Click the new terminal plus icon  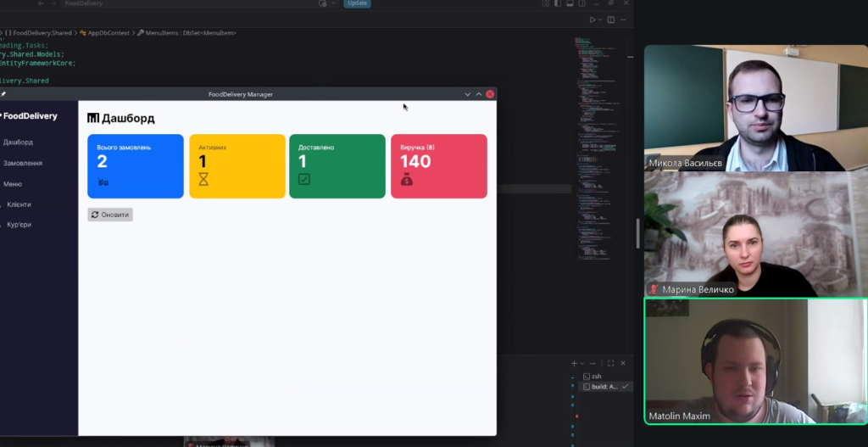[x=574, y=363]
